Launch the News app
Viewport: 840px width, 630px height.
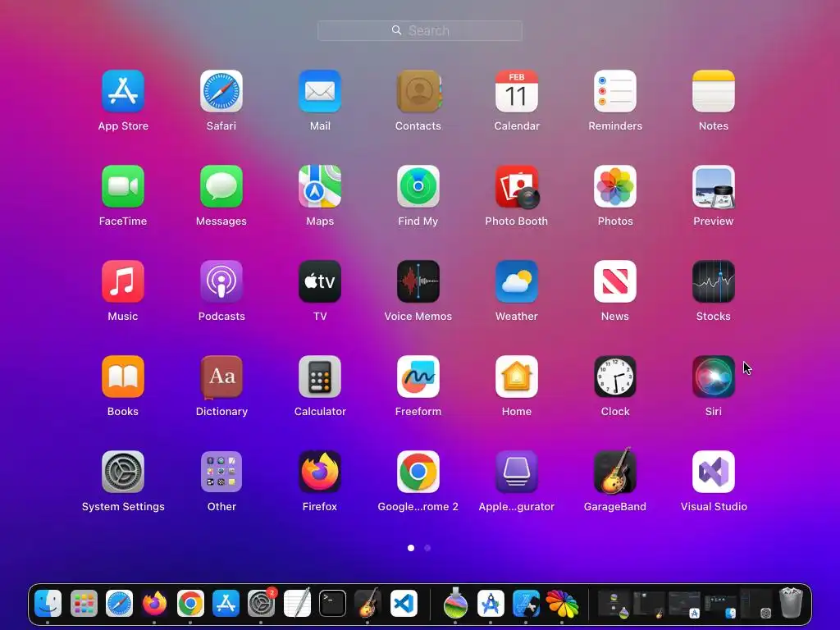(615, 281)
